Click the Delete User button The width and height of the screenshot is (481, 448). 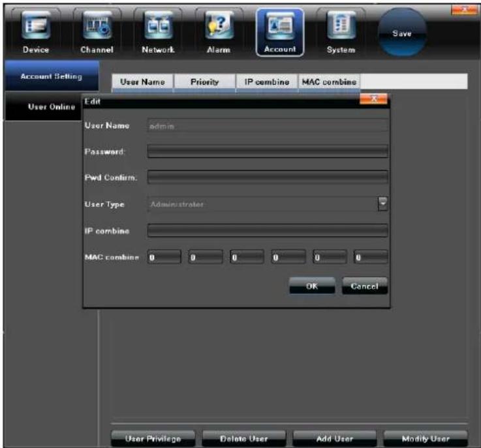pos(244,439)
